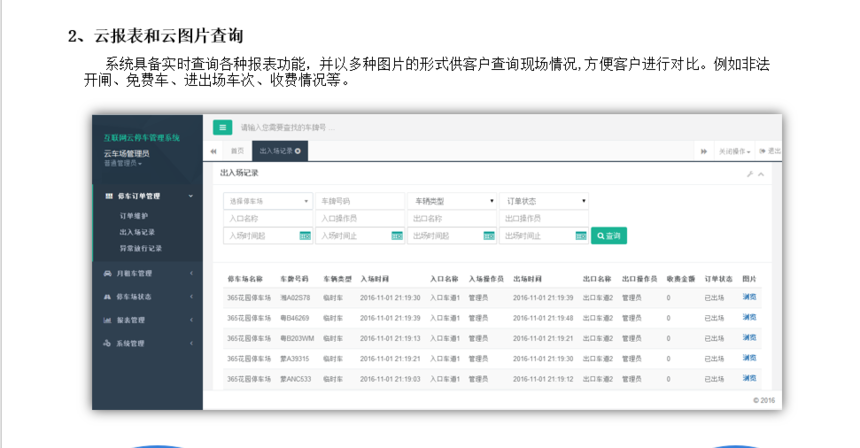
Task: Open 出入场记录 in the sidebar
Action: coord(137,232)
